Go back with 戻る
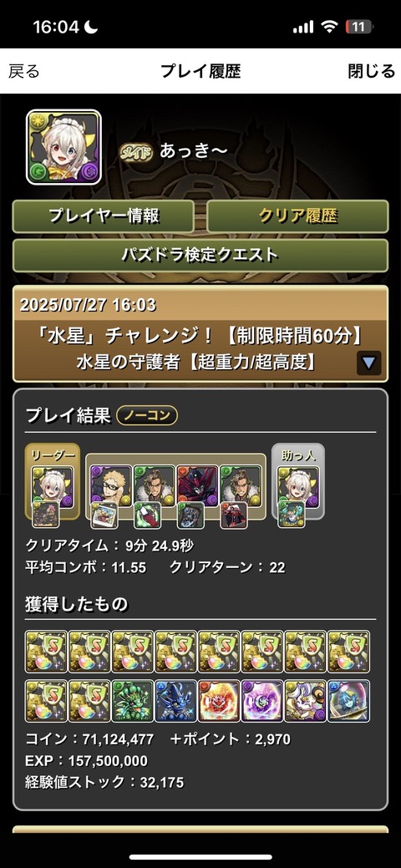Image resolution: width=401 pixels, height=868 pixels. (x=24, y=71)
